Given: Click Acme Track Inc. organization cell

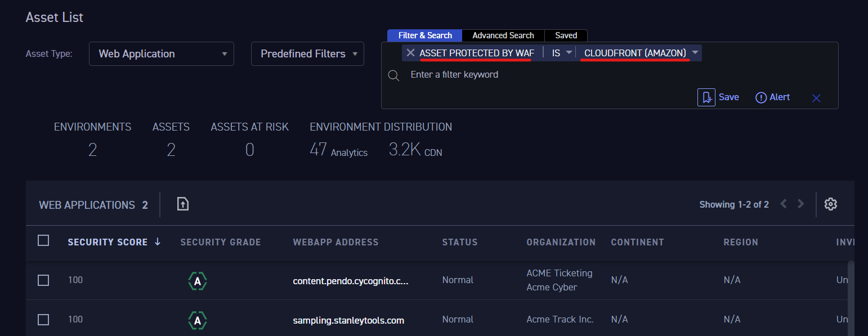Looking at the screenshot, I should click(560, 320).
